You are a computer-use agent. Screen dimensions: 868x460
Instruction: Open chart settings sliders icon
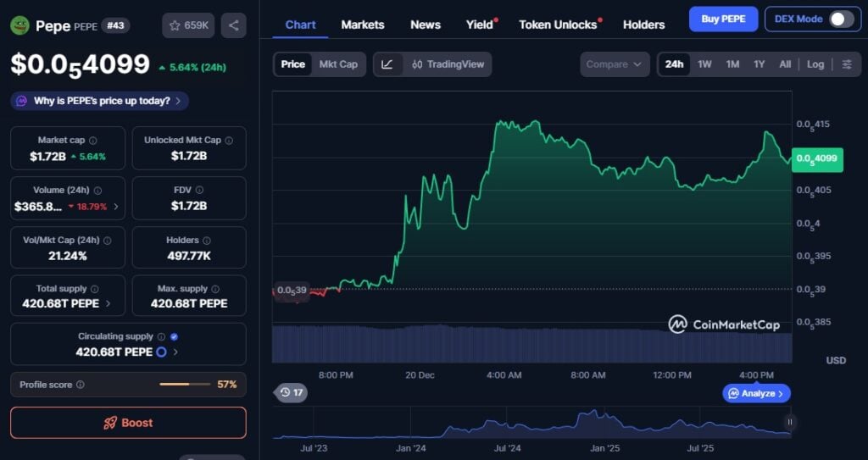point(847,64)
